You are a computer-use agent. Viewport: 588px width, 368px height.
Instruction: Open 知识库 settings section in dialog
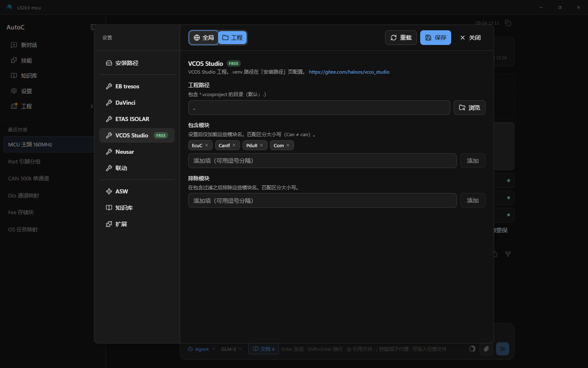(137, 208)
